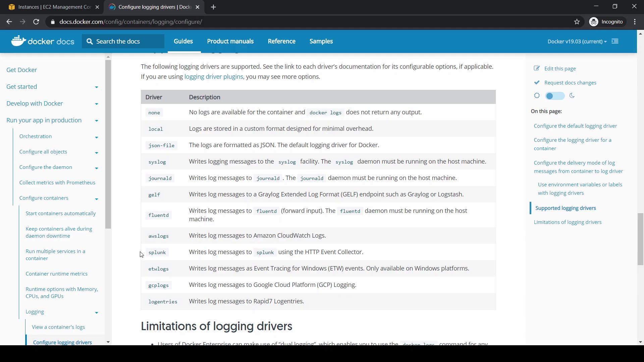The width and height of the screenshot is (644, 362).
Task: Click Edit this page link
Action: coord(560,69)
